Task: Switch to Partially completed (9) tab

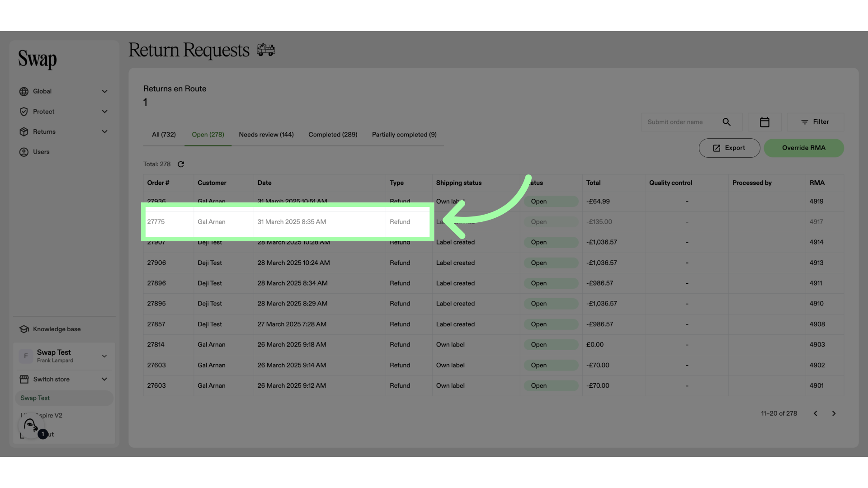Action: coord(404,135)
